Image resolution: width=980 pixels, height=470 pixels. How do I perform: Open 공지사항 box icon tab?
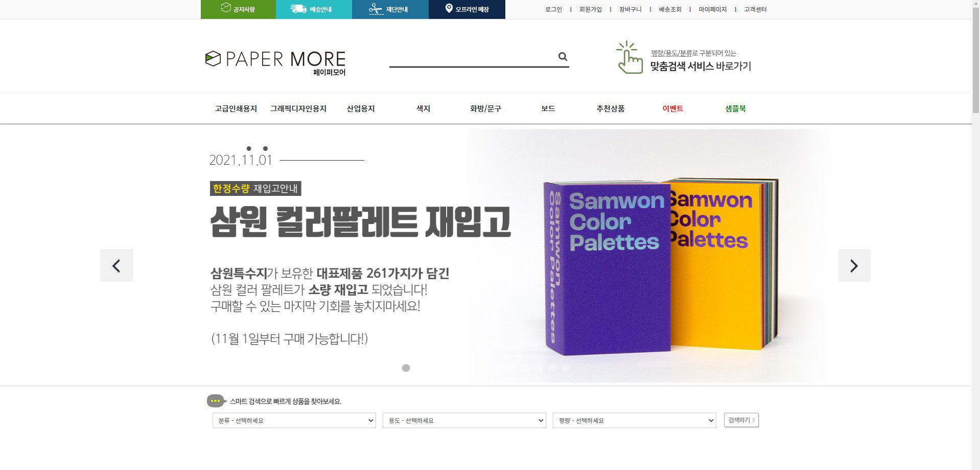coord(238,9)
